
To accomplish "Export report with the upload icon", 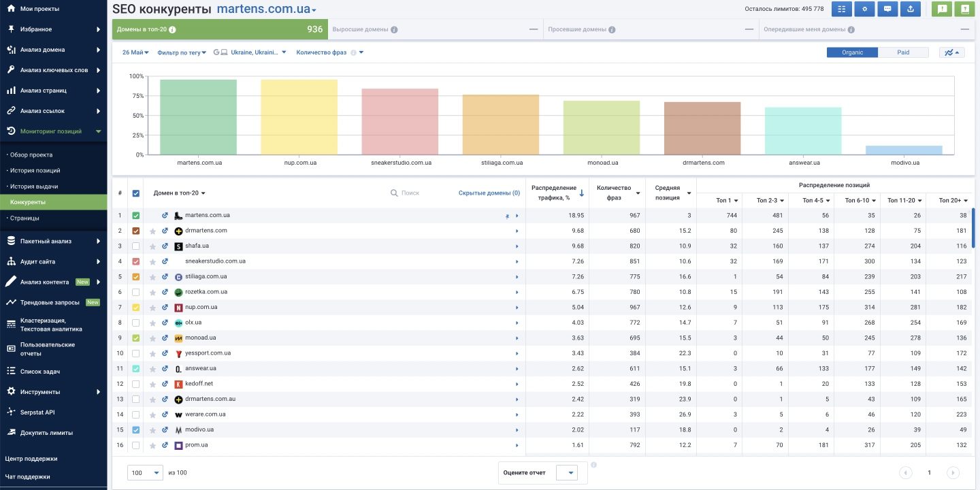I will point(911,9).
